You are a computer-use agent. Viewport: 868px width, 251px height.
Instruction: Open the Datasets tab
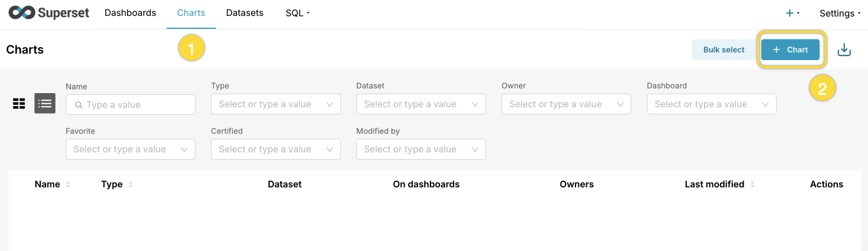[245, 13]
